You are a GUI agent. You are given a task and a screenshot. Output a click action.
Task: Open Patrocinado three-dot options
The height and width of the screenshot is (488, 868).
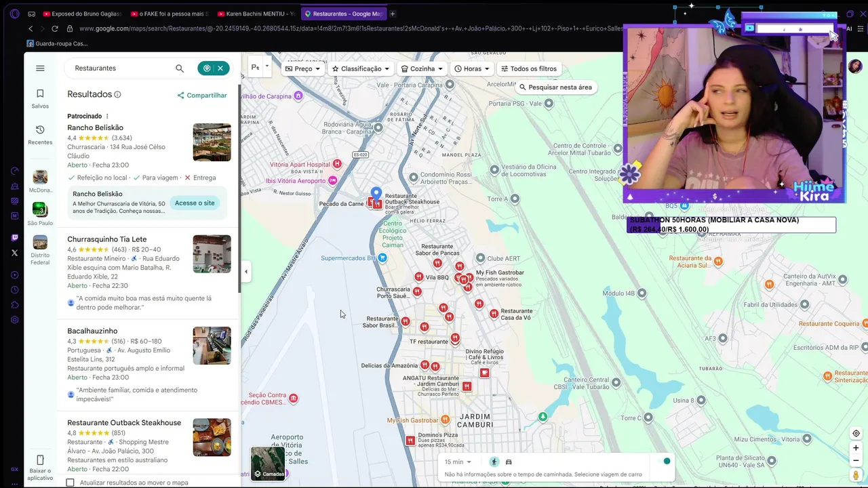point(107,117)
